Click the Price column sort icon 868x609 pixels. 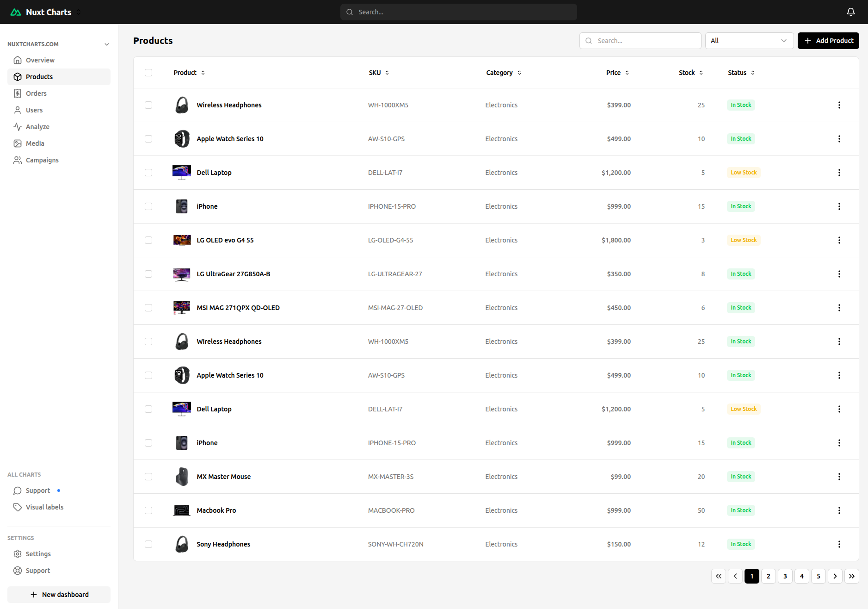pyautogui.click(x=627, y=73)
